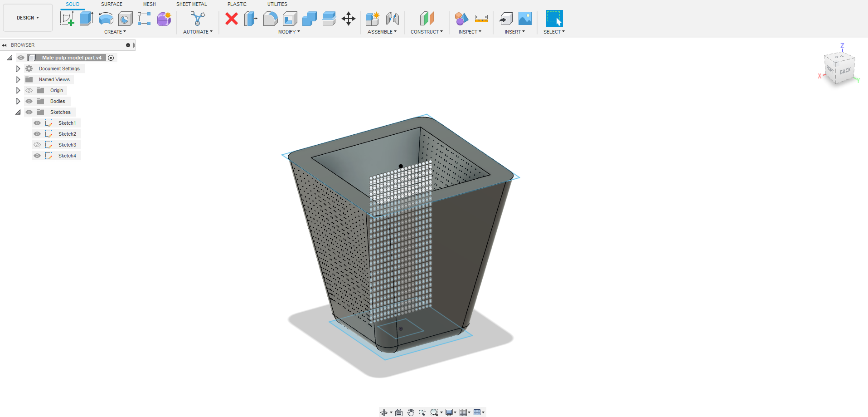
Task: Open the DESIGN workspace dropdown
Action: pos(28,18)
